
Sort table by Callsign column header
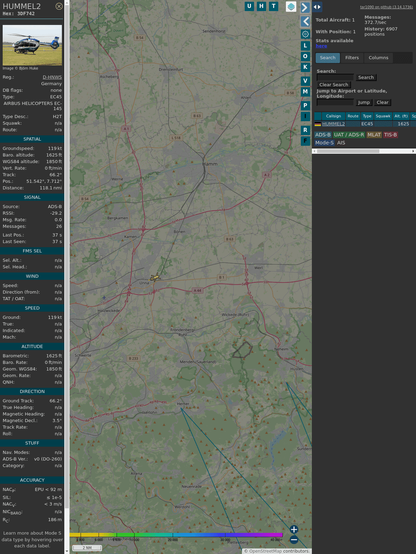(x=333, y=116)
